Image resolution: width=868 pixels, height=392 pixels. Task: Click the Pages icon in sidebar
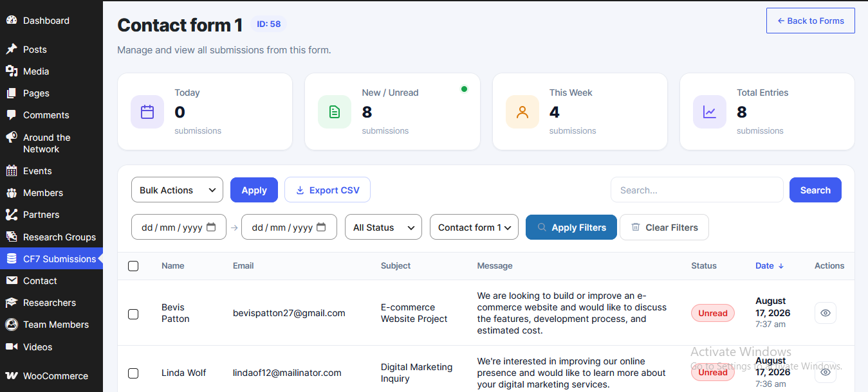coord(12,93)
